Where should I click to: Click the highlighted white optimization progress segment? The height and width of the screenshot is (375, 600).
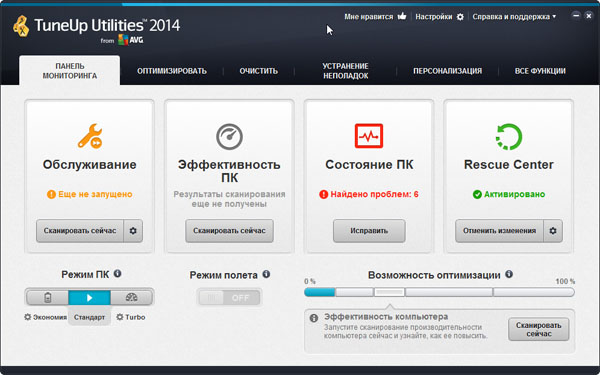pos(389,292)
